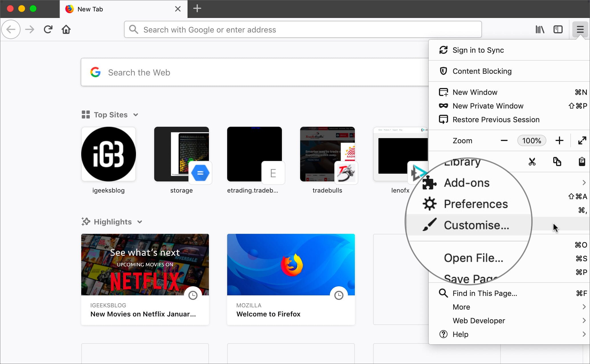Image resolution: width=590 pixels, height=364 pixels.
Task: Click the Copy icon in menu
Action: 557,161
